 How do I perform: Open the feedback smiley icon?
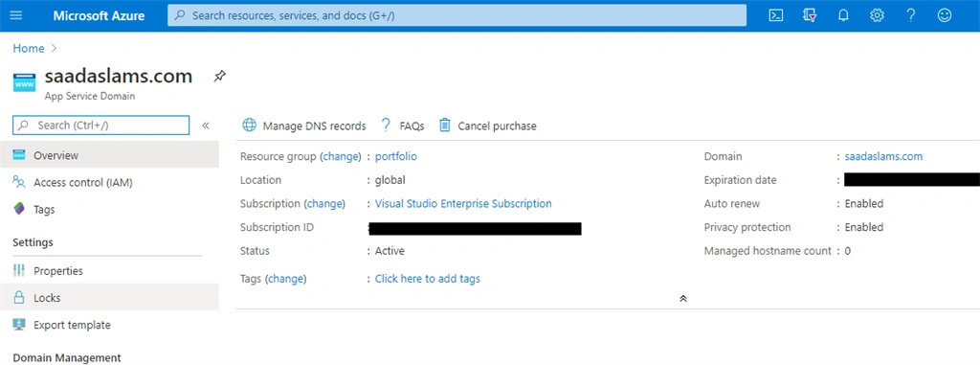[x=945, y=15]
